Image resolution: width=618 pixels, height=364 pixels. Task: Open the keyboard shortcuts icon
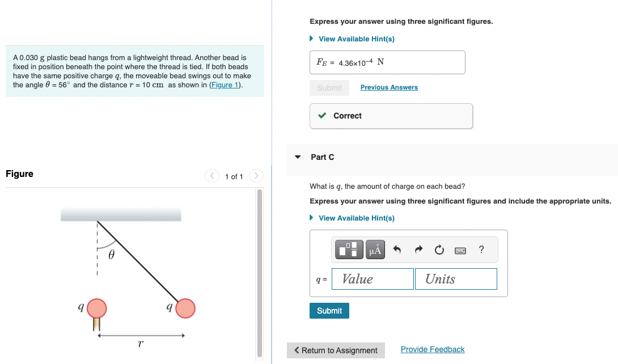[x=460, y=249]
